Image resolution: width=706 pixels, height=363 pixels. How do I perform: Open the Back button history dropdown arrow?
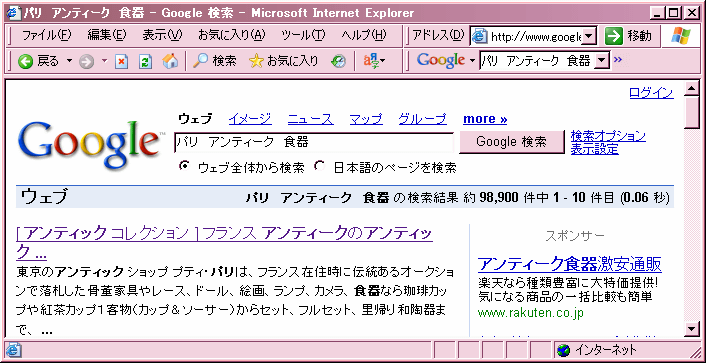pos(69,60)
